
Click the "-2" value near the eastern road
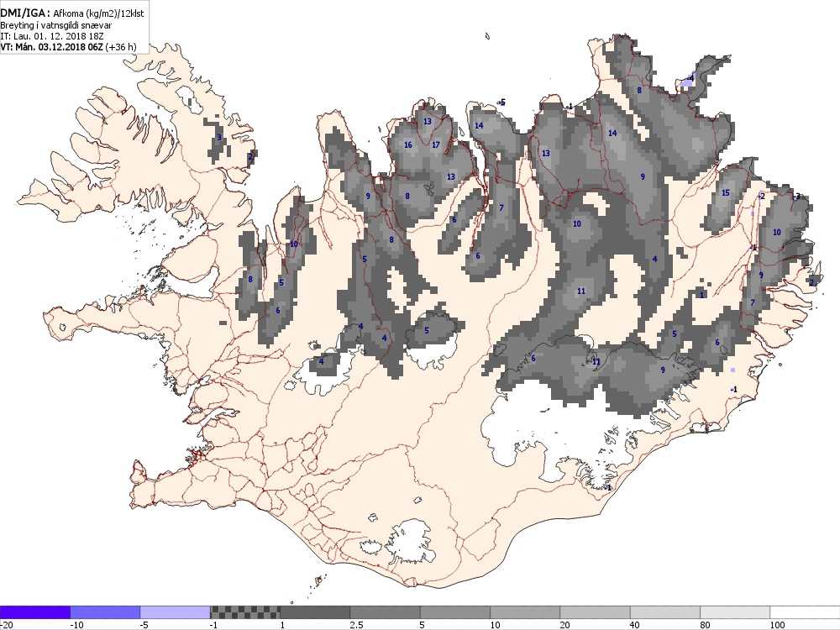click(x=761, y=197)
